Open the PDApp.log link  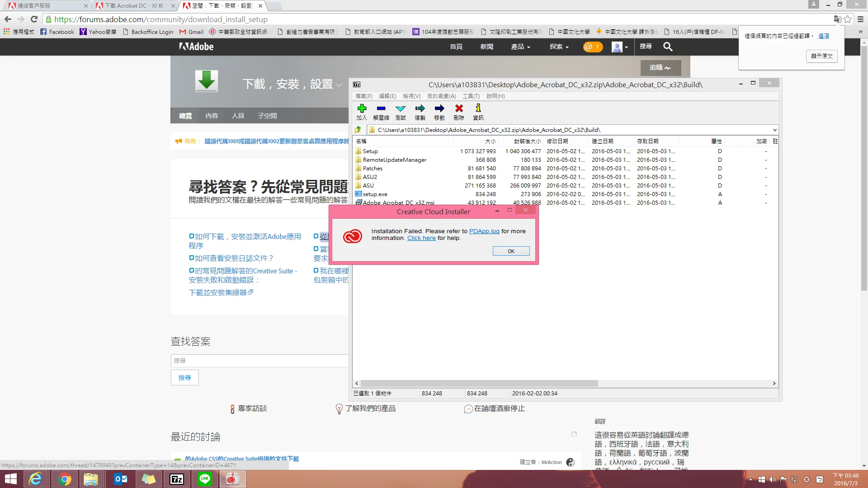point(484,231)
